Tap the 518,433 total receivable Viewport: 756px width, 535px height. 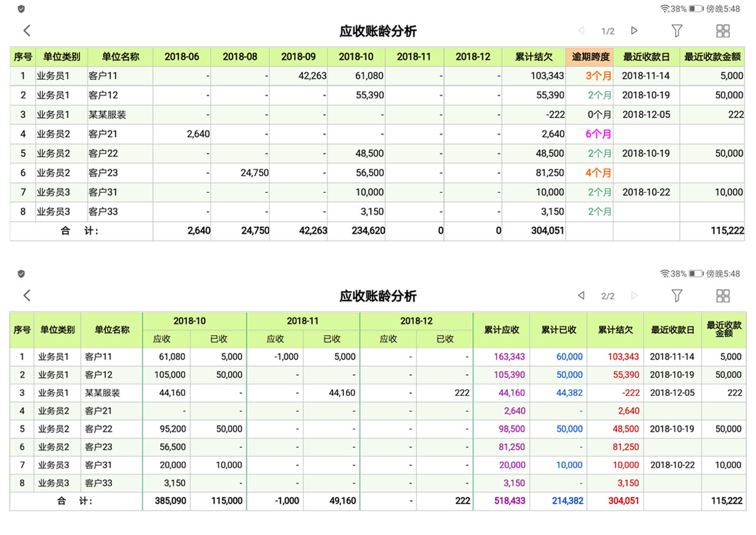(509, 501)
